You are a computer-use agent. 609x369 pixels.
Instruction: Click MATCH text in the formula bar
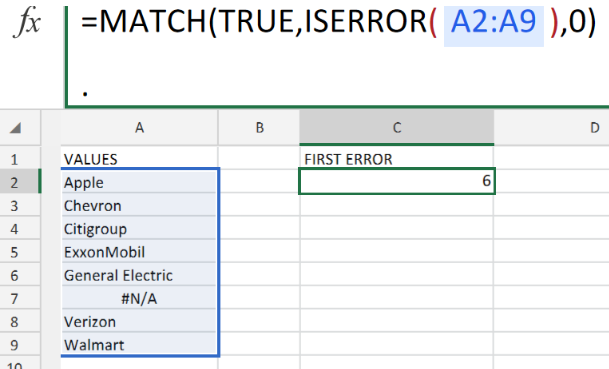(153, 22)
